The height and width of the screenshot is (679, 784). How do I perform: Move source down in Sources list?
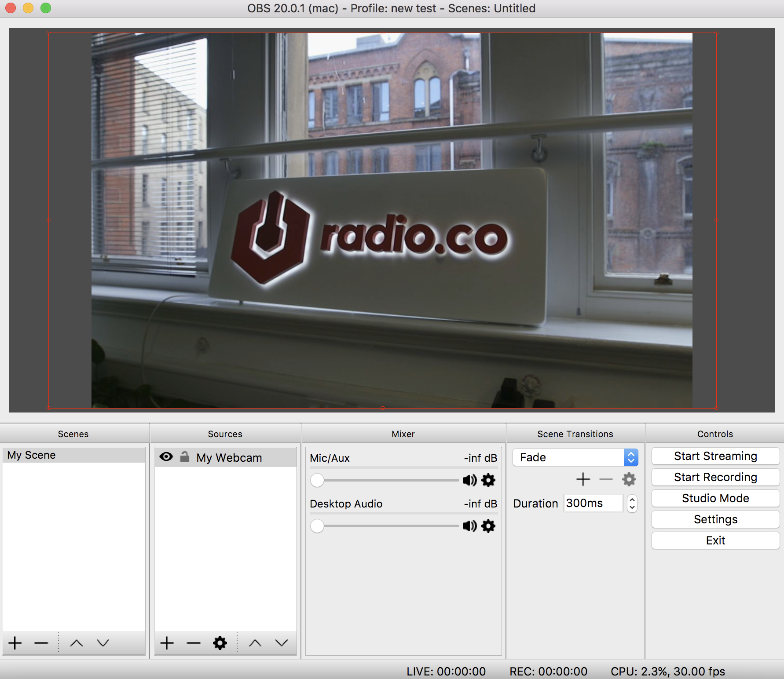pos(282,643)
